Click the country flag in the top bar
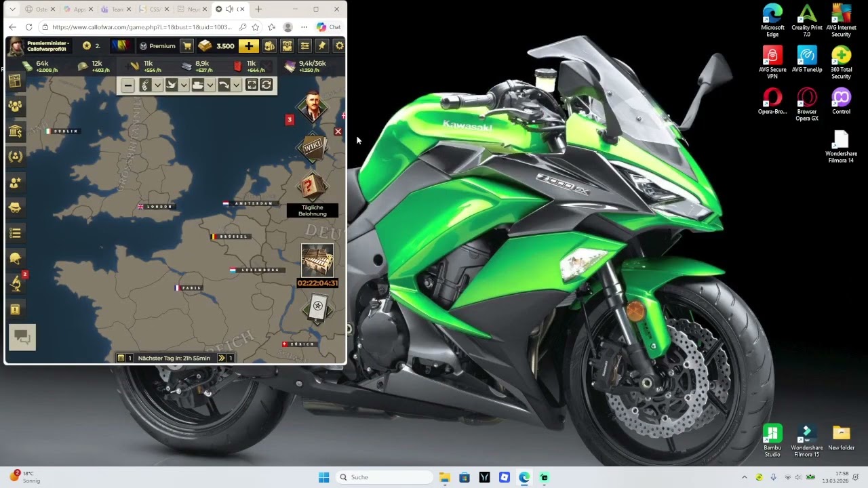868x488 pixels. tap(123, 46)
